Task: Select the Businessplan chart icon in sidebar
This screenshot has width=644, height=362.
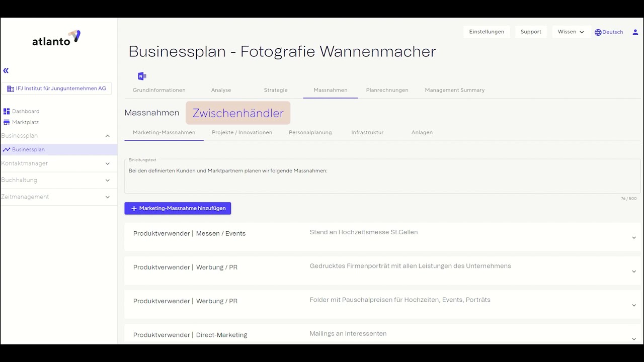Action: (7, 149)
